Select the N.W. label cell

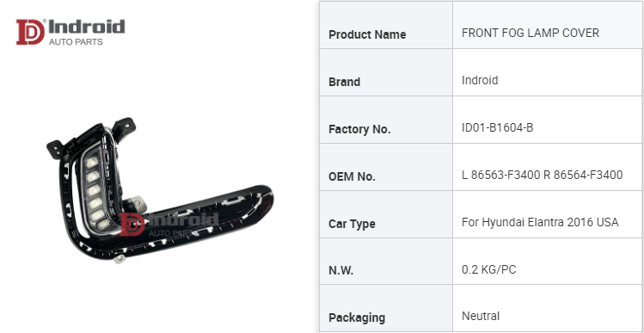point(386,261)
